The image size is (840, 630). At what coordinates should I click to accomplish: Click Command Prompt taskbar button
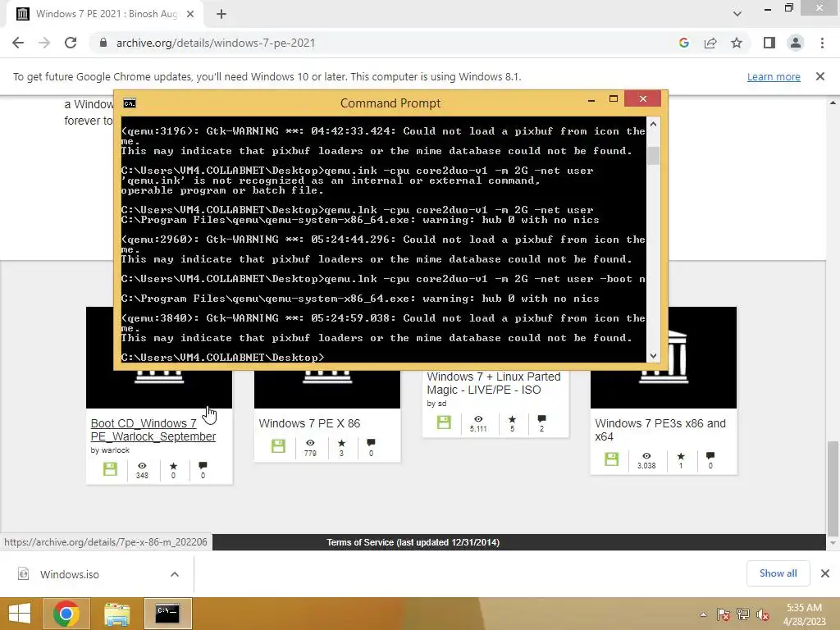click(x=167, y=614)
